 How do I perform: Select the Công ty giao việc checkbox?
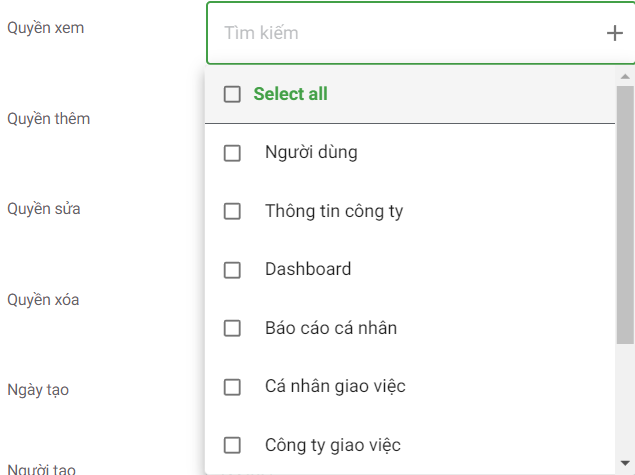pos(233,445)
